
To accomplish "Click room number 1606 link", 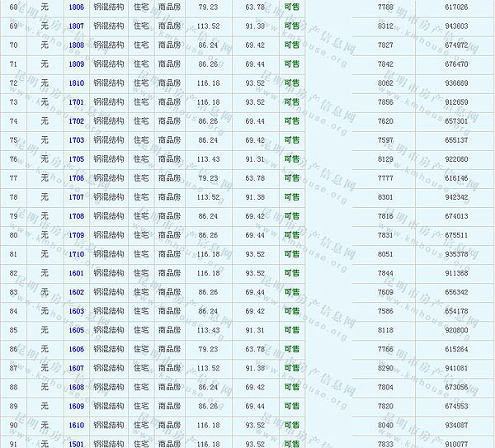I will coord(76,349).
